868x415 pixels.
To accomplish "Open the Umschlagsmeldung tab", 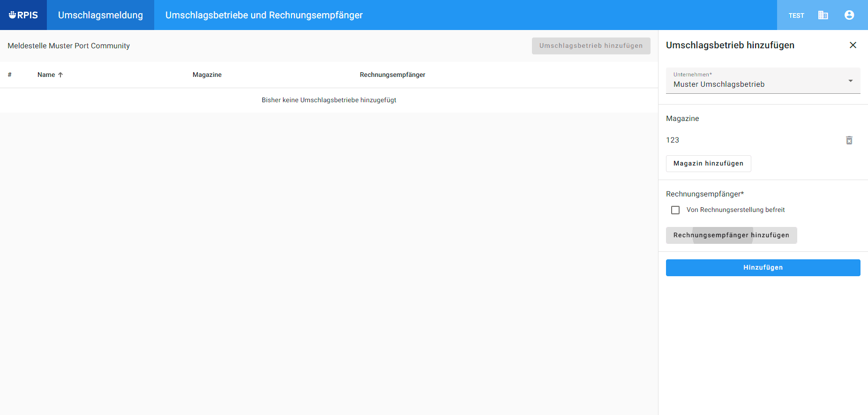I will [100, 15].
